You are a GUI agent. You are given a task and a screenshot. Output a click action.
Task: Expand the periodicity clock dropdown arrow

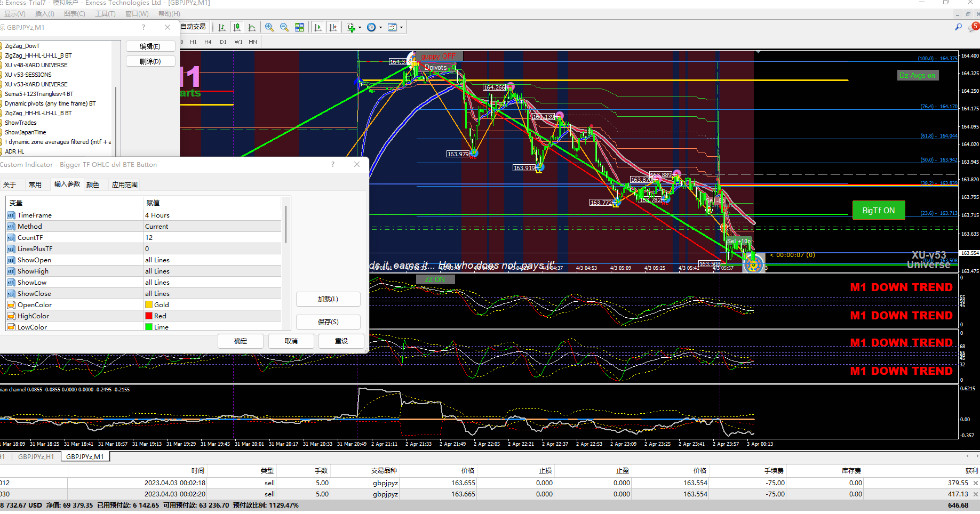pyautogui.click(x=380, y=28)
